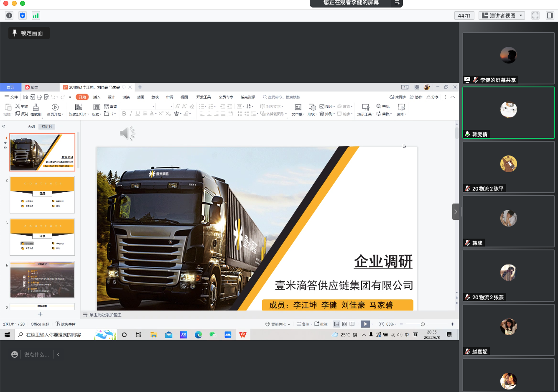Click the WPS icon in Windows taskbar
This screenshot has height=392, width=558.
coord(243,335)
